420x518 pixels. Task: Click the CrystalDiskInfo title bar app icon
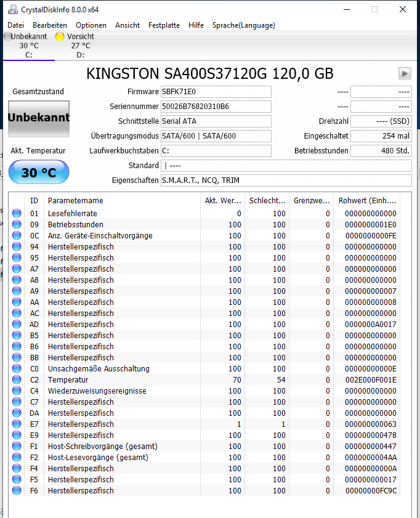click(x=13, y=10)
